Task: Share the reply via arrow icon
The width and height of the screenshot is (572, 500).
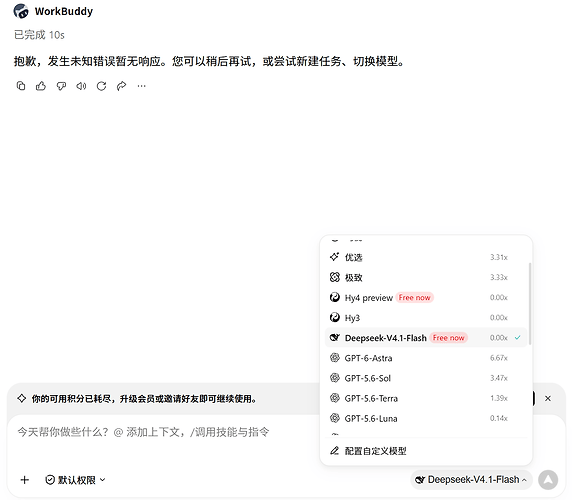Action: tap(121, 86)
